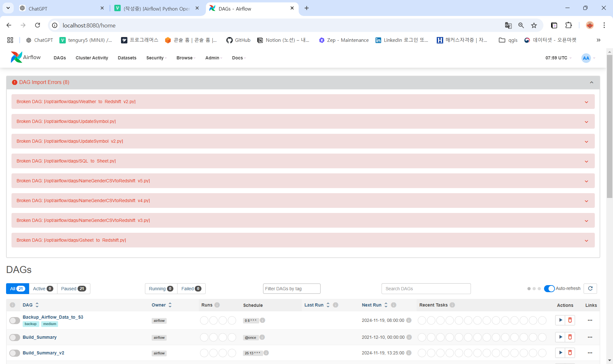Unpause the Build_Summary DAG toggle
Viewport: 613px width, 364px height.
point(15,337)
